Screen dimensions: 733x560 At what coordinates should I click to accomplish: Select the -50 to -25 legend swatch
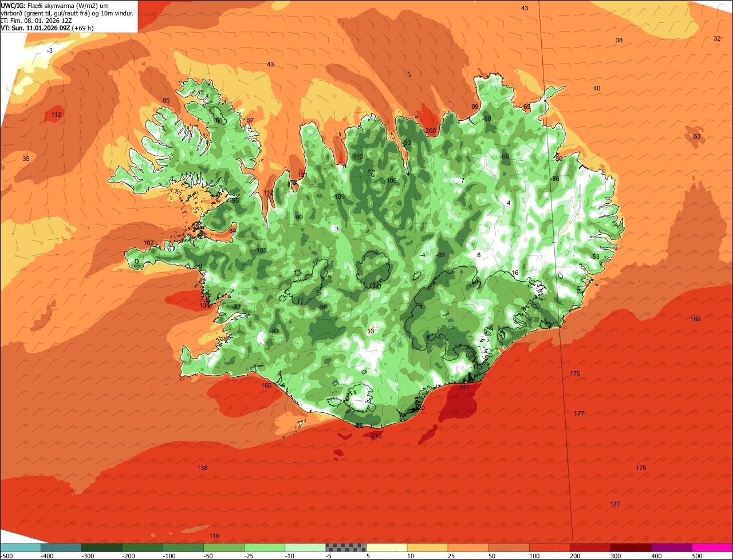click(223, 547)
